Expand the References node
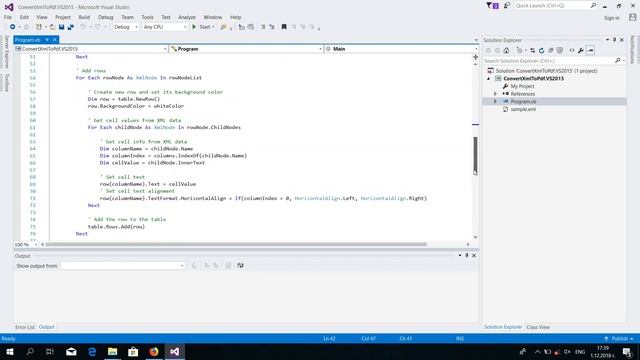Image resolution: width=640 pixels, height=360 pixels. tap(496, 94)
